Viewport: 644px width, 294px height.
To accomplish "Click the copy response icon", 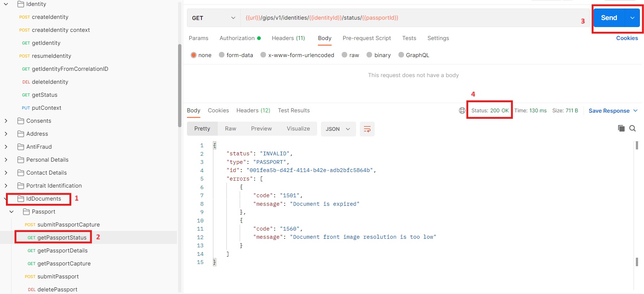I will click(x=621, y=128).
